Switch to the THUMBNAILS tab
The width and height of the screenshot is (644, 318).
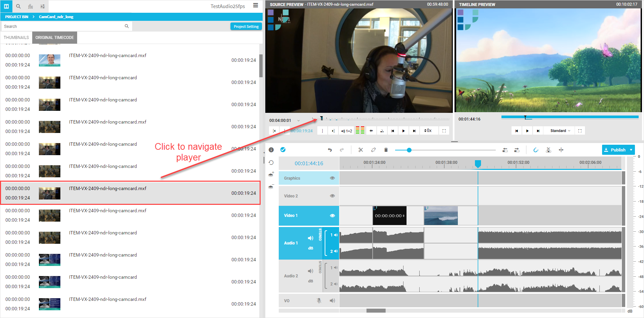16,38
